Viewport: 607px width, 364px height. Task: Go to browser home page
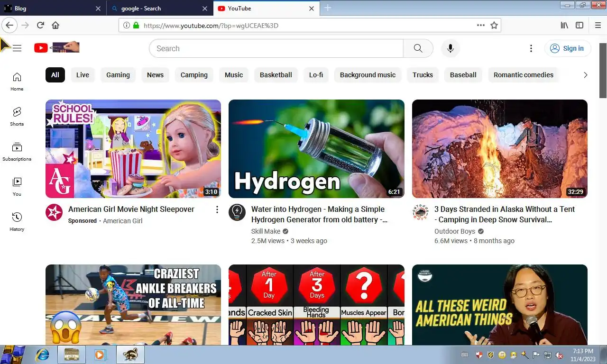click(x=55, y=25)
